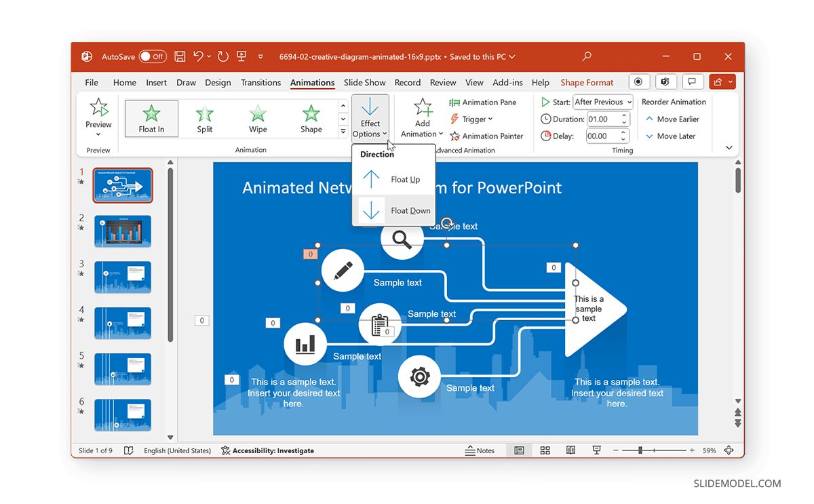Start presentation from beginning icon in title bar
The height and width of the screenshot is (504, 814).
[x=241, y=57]
